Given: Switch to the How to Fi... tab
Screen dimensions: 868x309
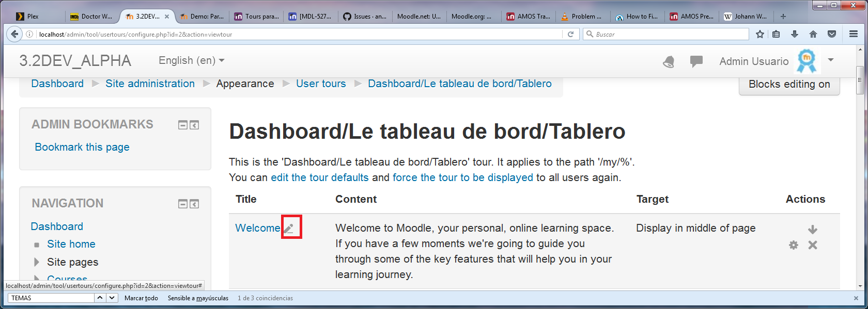Looking at the screenshot, I should pyautogui.click(x=637, y=17).
